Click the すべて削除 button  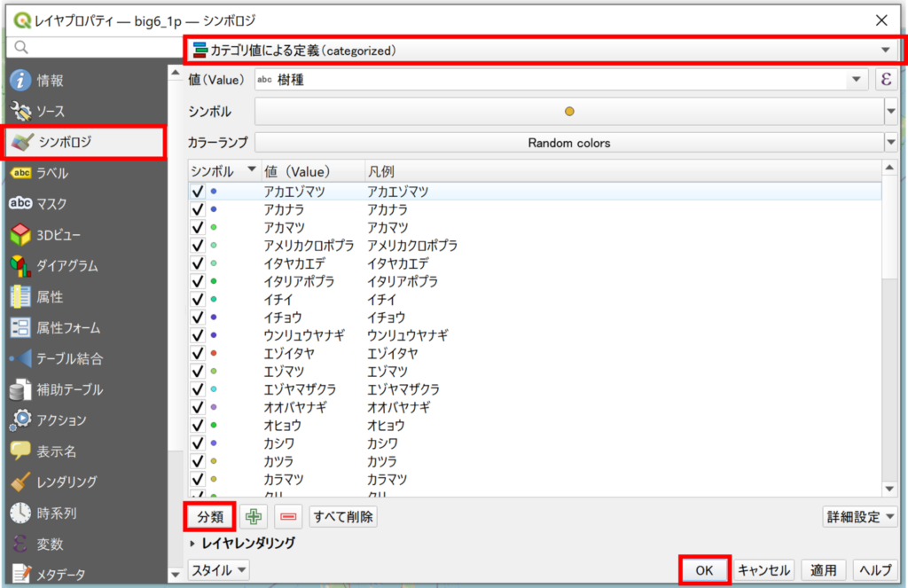pos(343,517)
